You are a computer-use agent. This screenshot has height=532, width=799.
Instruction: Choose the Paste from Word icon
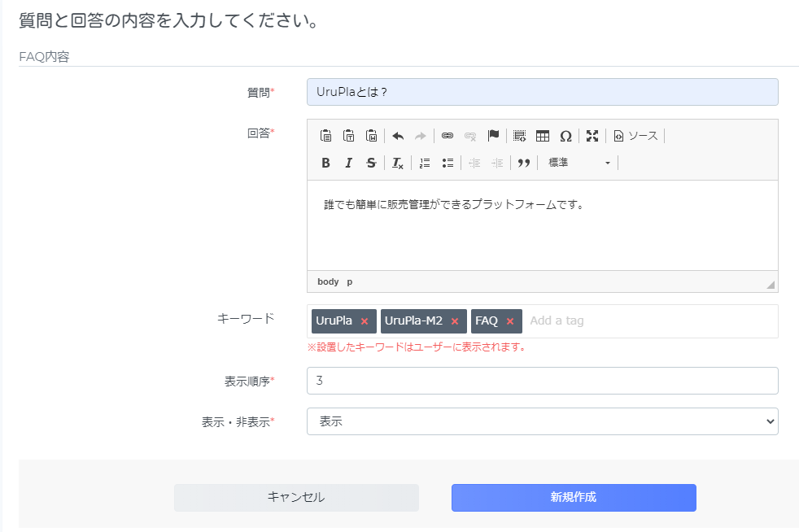click(x=372, y=136)
